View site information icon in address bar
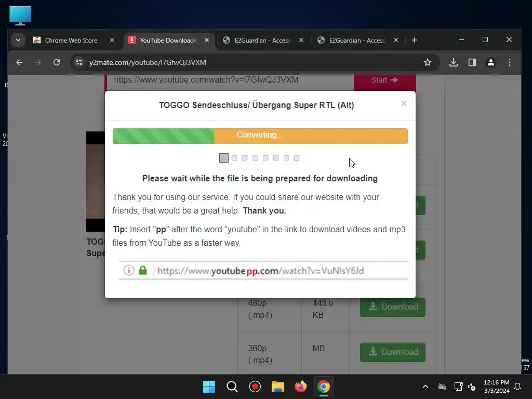The width and height of the screenshot is (532, 399). 79,62
